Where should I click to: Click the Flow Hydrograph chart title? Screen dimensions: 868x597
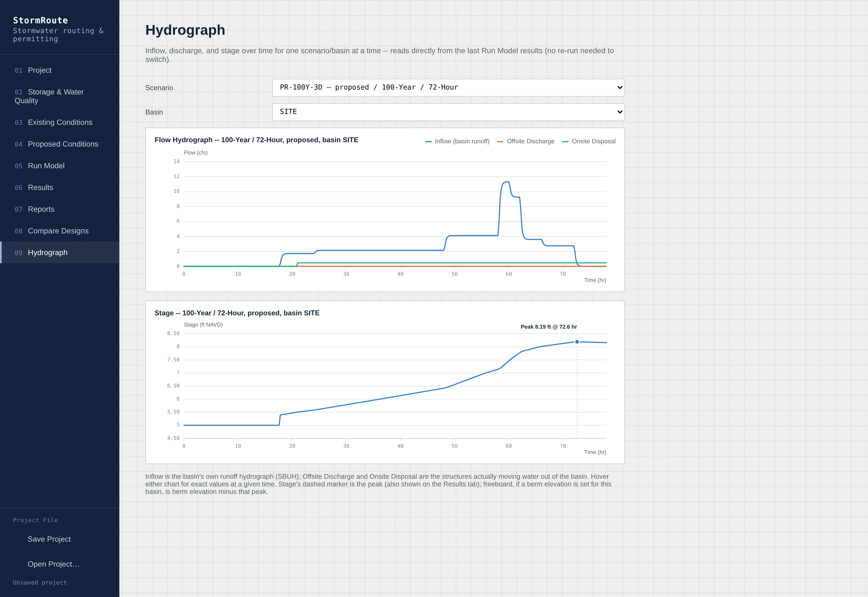[x=256, y=140]
